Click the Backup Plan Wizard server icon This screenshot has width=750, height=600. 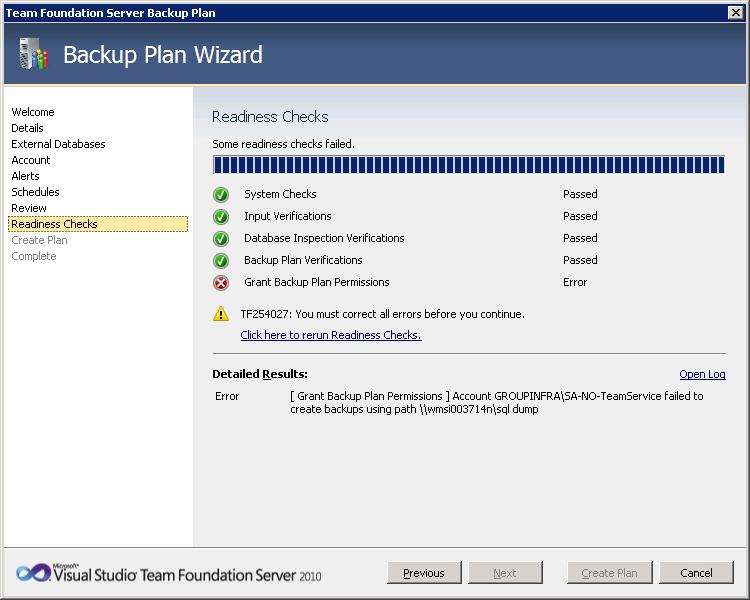[33, 54]
